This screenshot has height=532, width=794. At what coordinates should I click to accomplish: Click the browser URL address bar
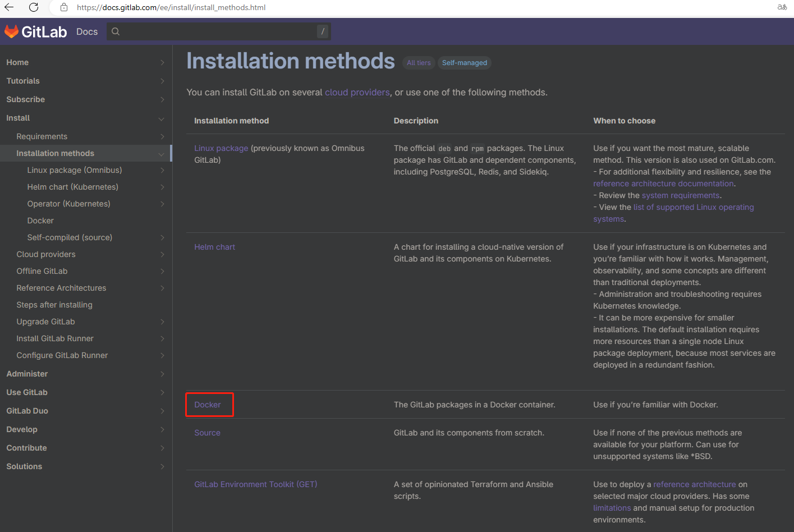point(171,7)
